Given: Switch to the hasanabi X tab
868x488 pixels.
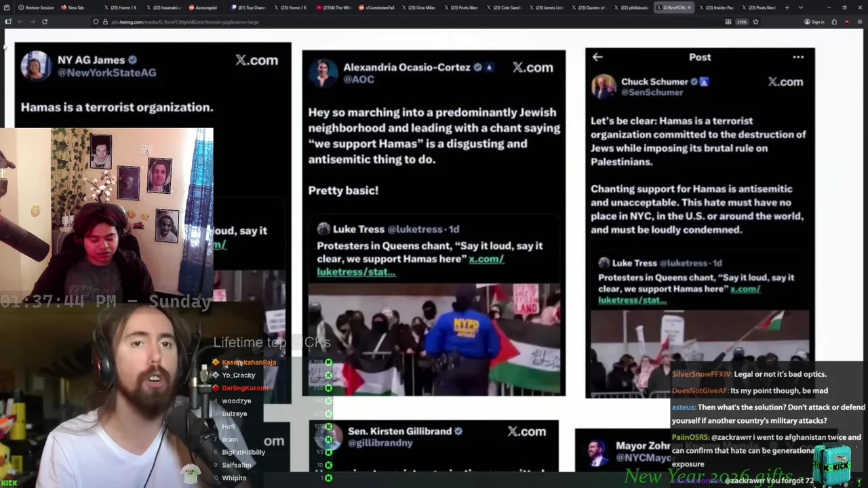Looking at the screenshot, I should [163, 7].
